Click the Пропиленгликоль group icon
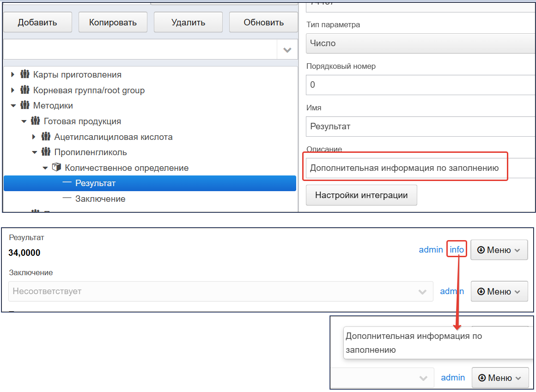The width and height of the screenshot is (536, 392). [46, 152]
